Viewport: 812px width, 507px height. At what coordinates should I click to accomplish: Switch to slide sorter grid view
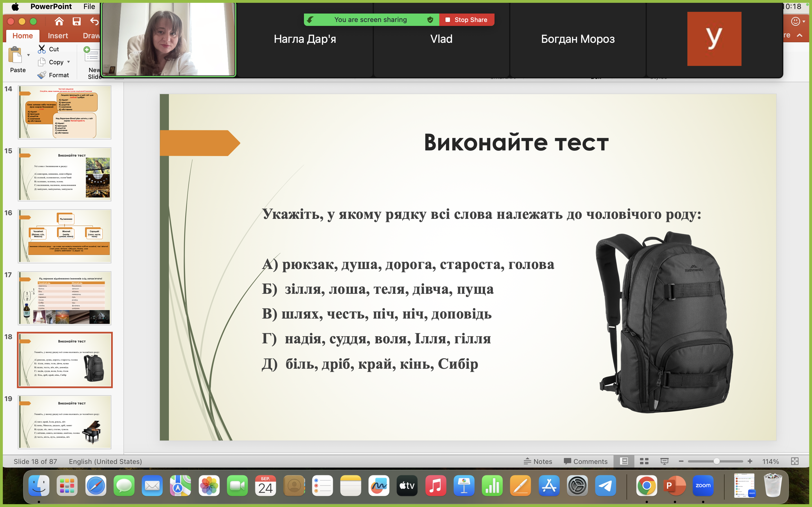tap(644, 461)
